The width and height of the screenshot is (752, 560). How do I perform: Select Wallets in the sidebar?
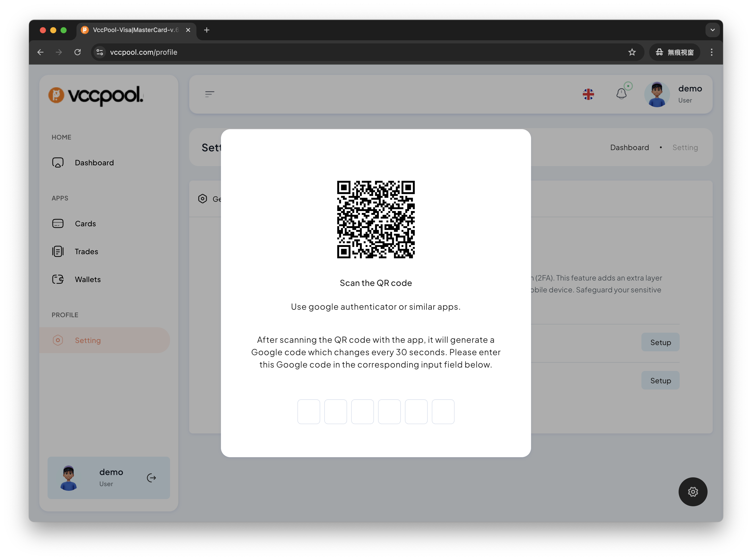click(87, 279)
